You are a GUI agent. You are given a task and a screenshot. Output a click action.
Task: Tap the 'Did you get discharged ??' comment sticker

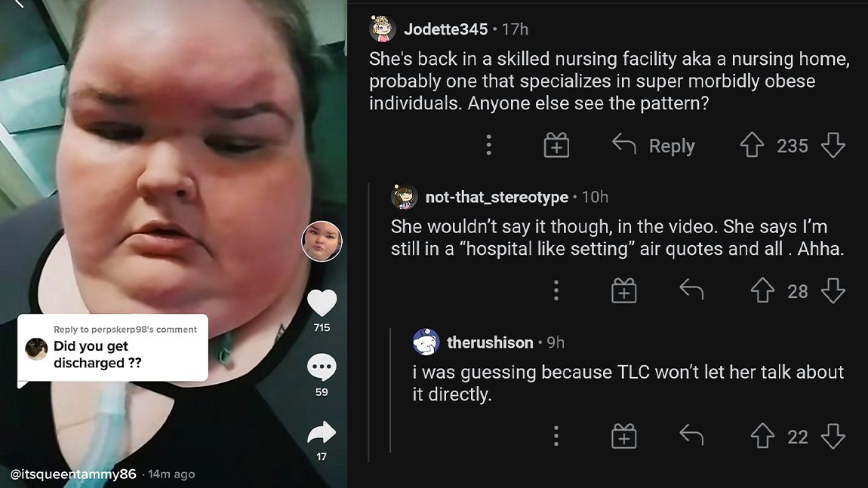point(113,348)
